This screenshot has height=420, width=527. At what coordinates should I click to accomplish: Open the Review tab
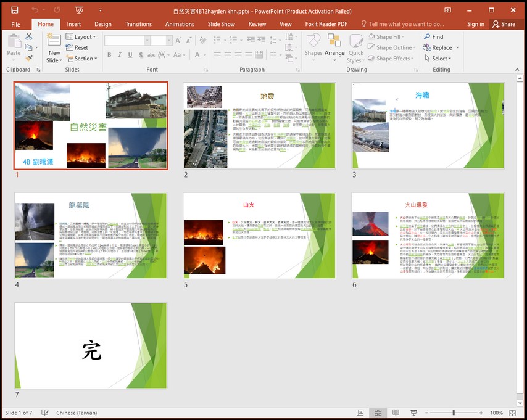(x=257, y=24)
